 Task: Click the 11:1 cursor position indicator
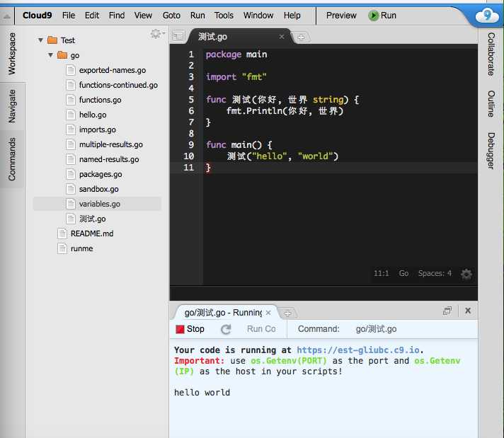[381, 273]
